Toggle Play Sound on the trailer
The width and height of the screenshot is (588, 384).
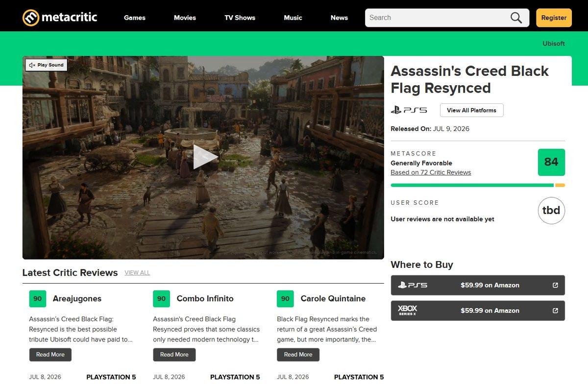click(46, 65)
